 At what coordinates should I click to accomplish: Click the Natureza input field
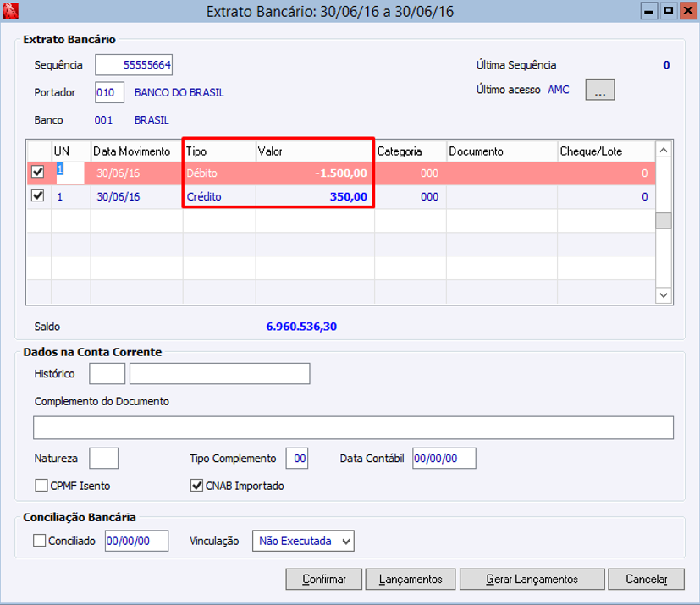tap(103, 459)
